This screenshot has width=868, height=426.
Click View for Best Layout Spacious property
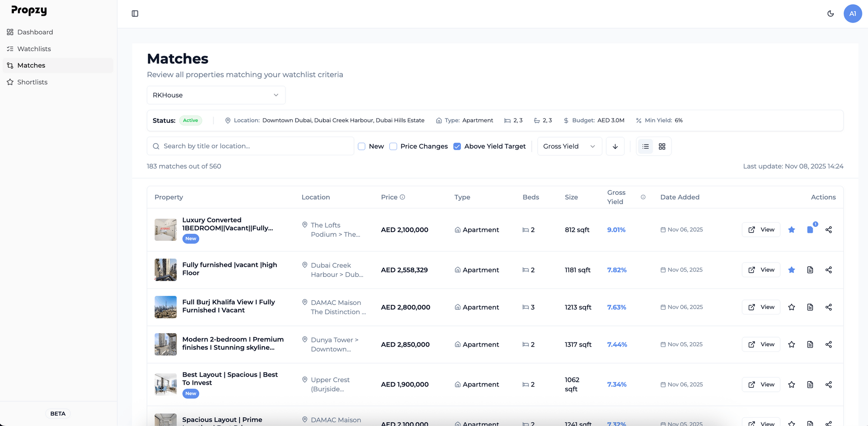pos(761,384)
